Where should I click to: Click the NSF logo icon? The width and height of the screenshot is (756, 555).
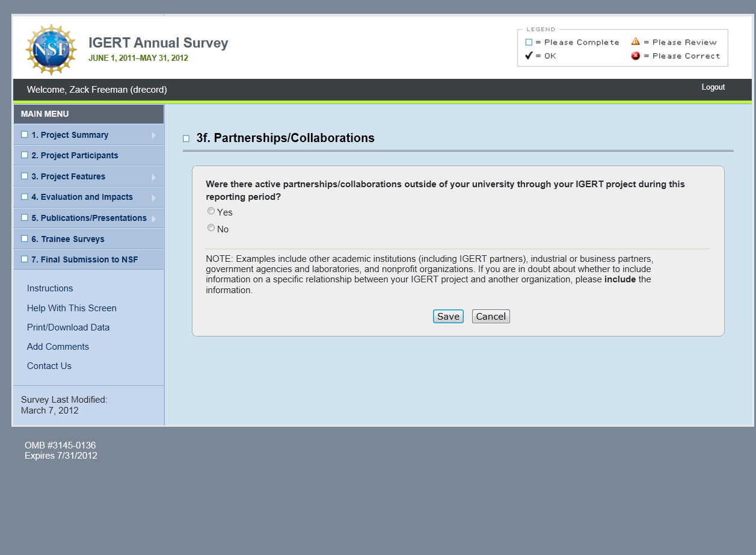(51, 49)
